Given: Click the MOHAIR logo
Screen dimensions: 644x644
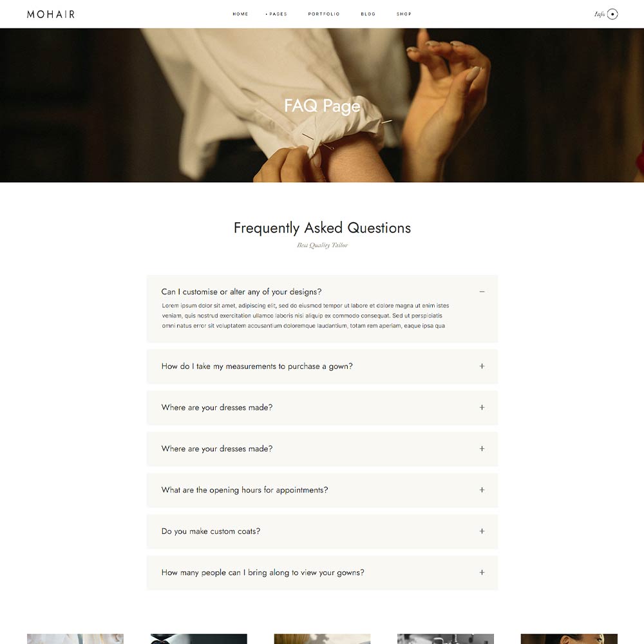Looking at the screenshot, I should [51, 14].
